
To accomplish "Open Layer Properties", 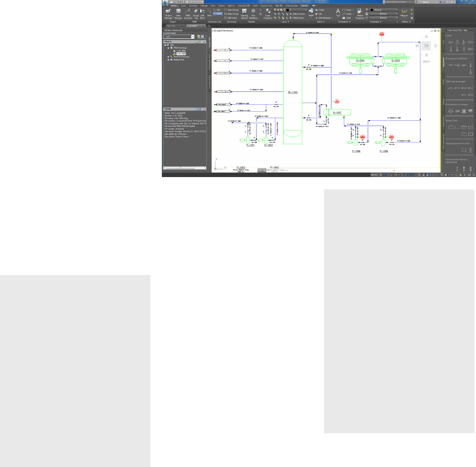I will point(268,14).
